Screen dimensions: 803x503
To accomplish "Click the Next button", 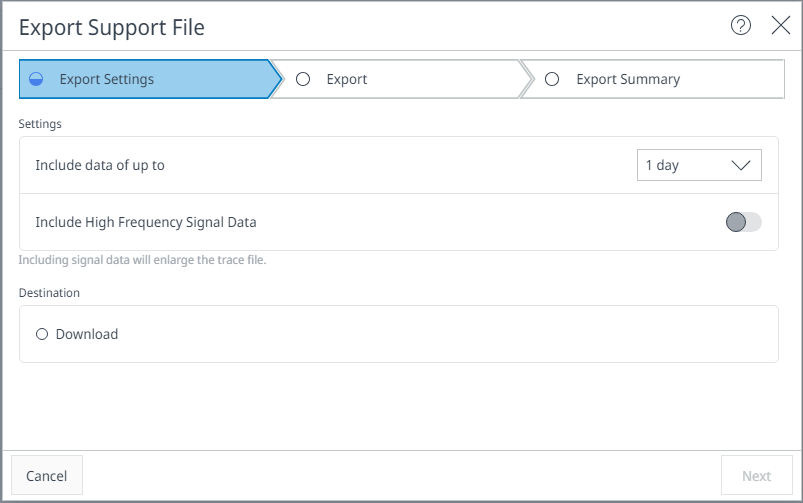I will (756, 476).
